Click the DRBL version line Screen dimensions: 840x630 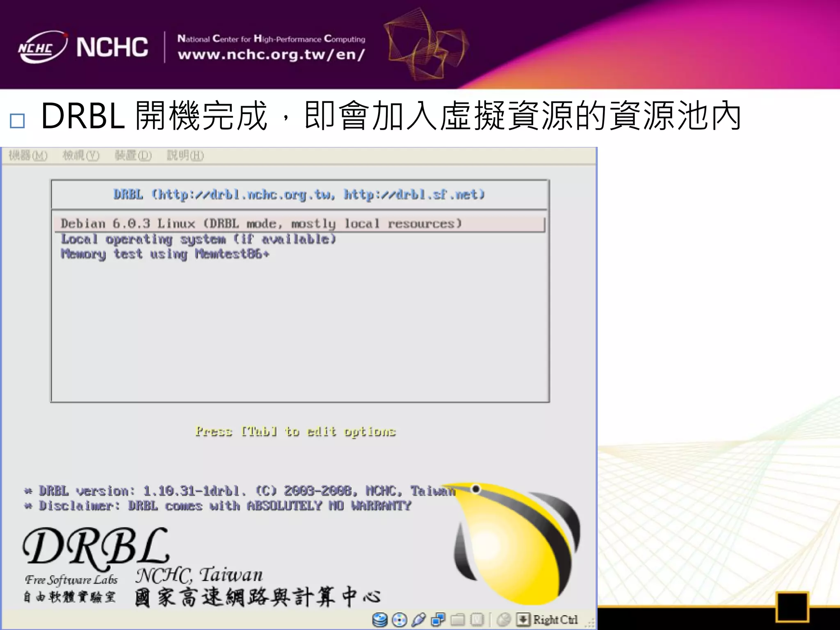pos(240,491)
